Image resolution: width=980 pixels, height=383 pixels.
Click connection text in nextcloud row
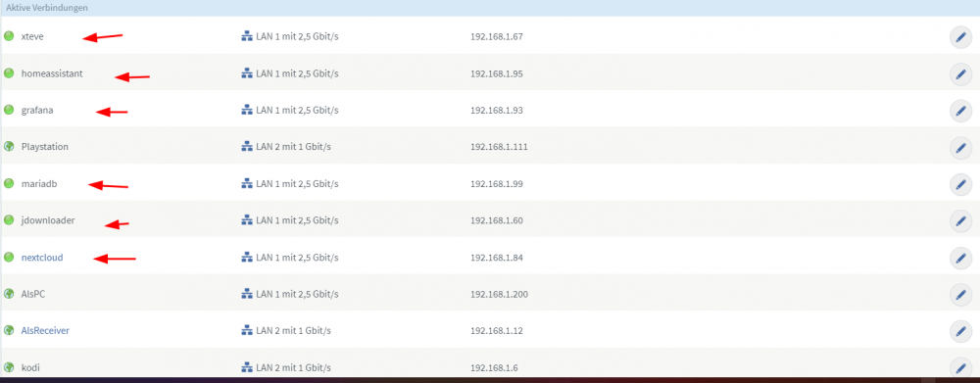coord(297,258)
